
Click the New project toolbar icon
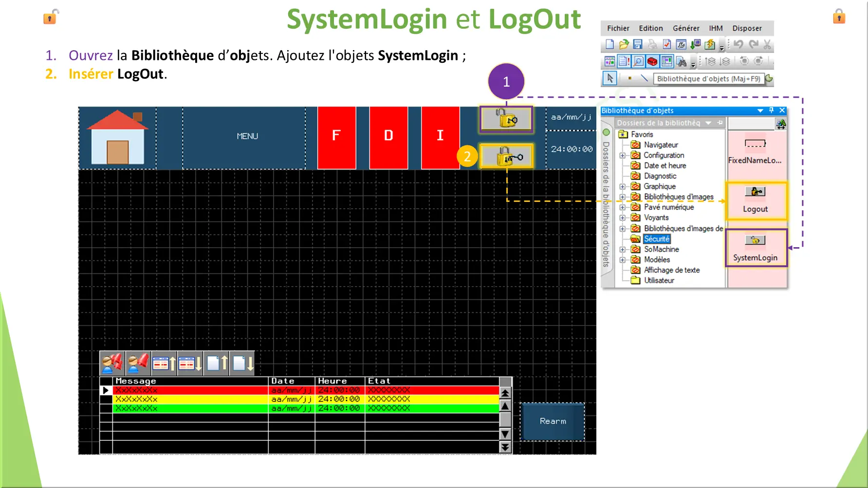[x=609, y=45]
